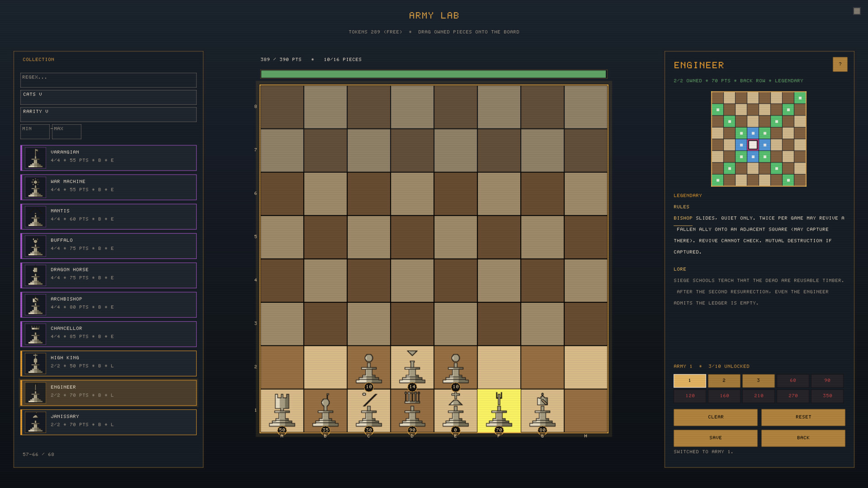Choose War Machine from the collection list
868x488 pixels.
(x=108, y=187)
